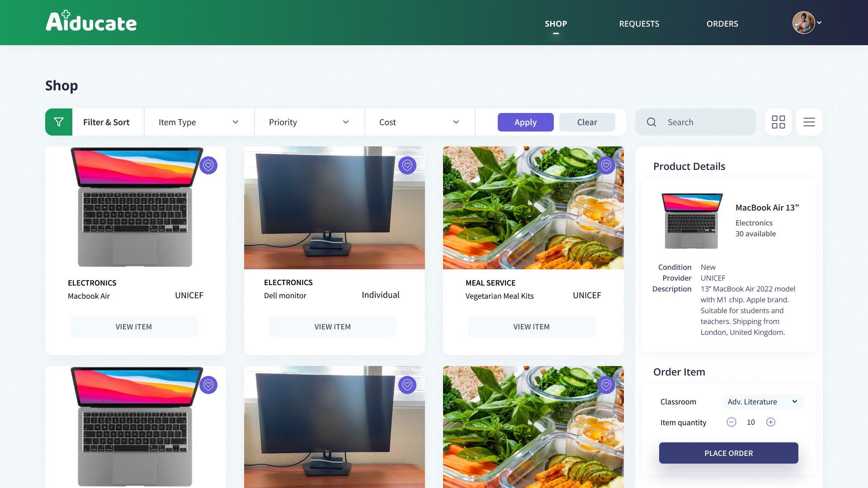This screenshot has width=868, height=488.
Task: Apply the selected filters
Action: click(525, 122)
